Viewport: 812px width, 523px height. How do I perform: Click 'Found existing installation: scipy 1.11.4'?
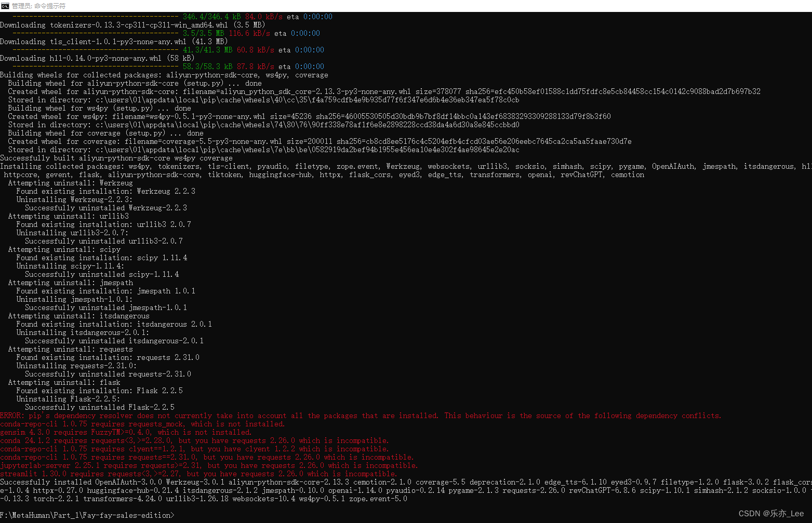[102, 258]
